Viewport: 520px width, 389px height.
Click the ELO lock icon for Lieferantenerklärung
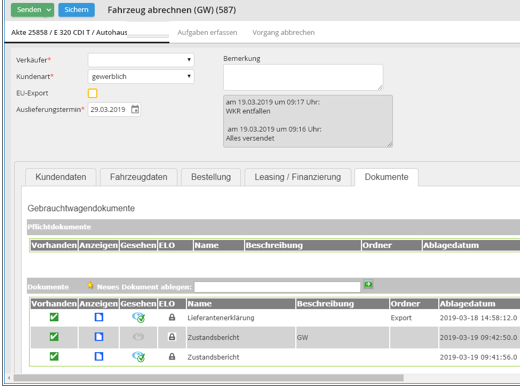(x=172, y=317)
